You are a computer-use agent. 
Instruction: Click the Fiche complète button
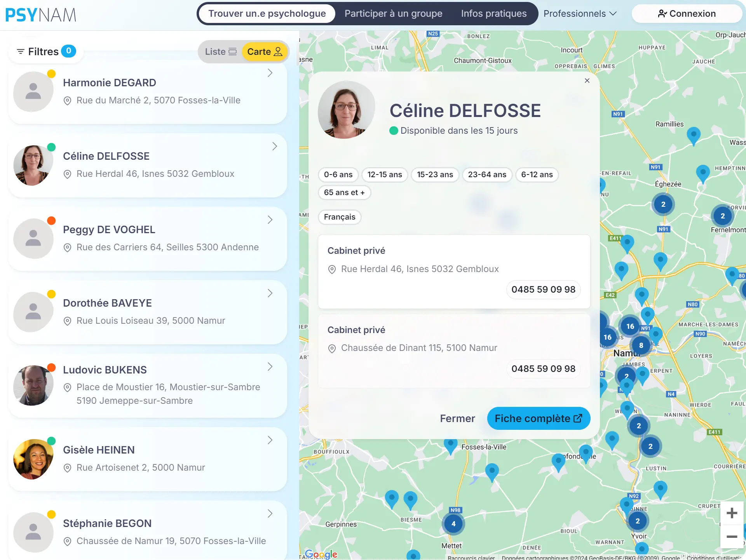(x=538, y=419)
